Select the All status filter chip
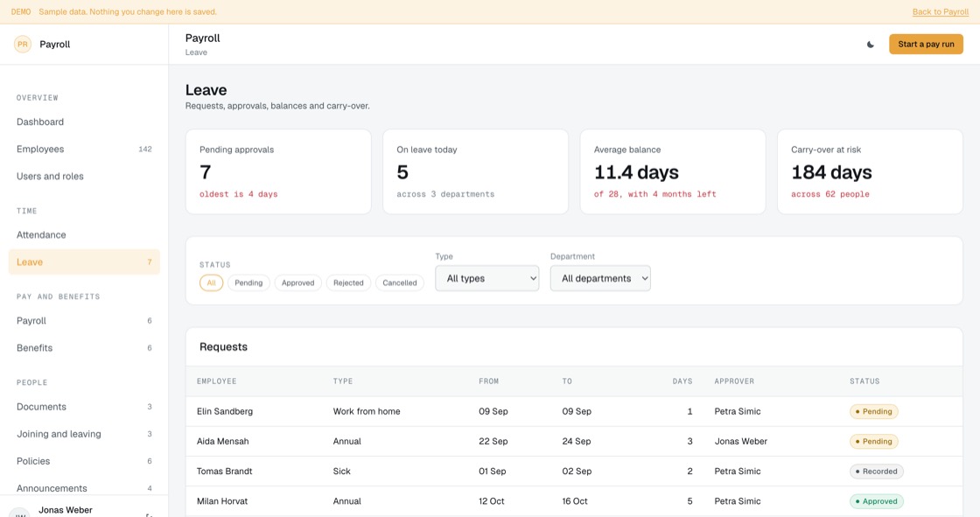Image resolution: width=980 pixels, height=517 pixels. pyautogui.click(x=211, y=283)
